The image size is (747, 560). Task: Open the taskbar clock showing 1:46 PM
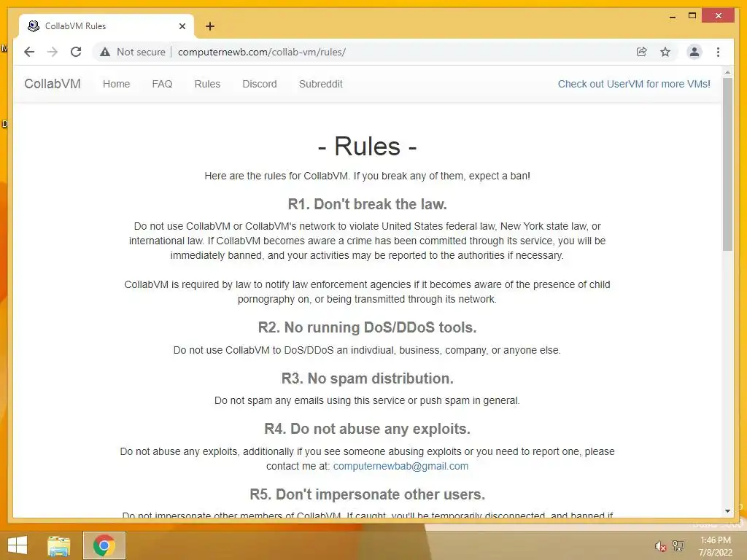[x=716, y=546]
